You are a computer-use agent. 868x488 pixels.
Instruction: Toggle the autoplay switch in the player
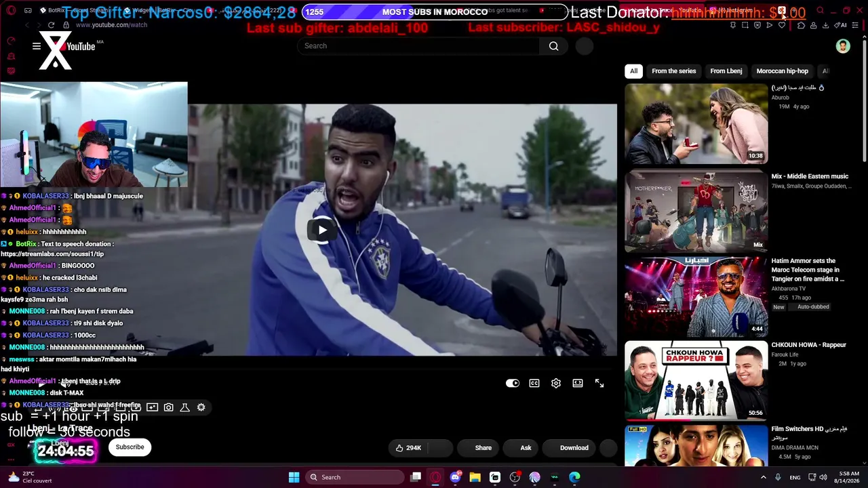click(x=513, y=383)
